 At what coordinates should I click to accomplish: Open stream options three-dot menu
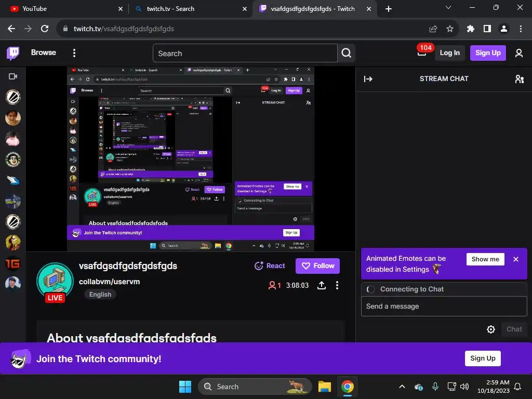click(x=337, y=285)
